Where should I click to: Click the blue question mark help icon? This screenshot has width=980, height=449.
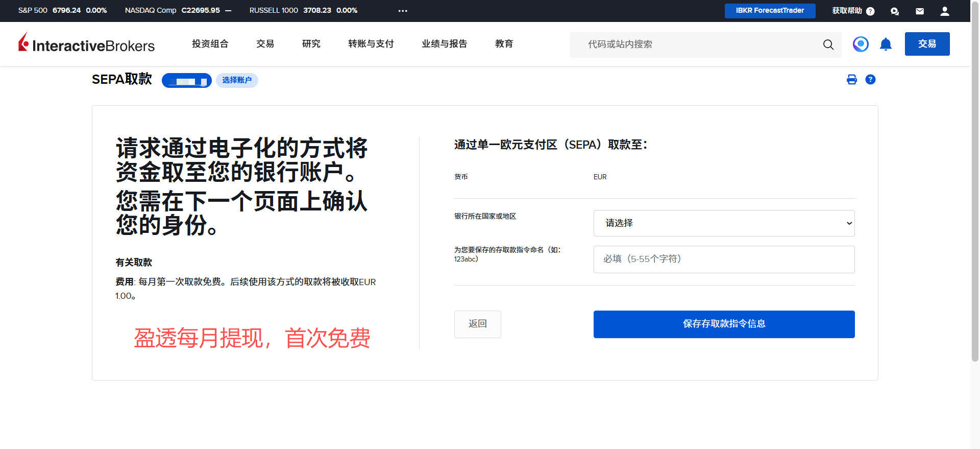pos(870,80)
